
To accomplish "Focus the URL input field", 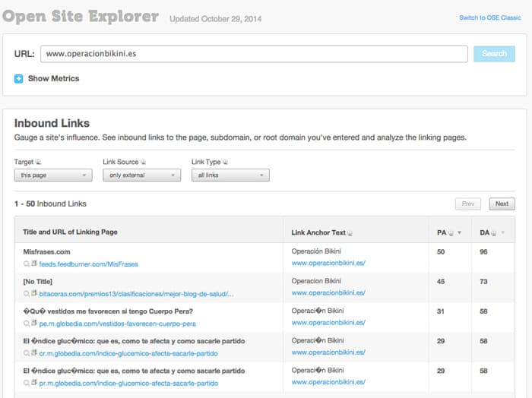I will [254, 54].
